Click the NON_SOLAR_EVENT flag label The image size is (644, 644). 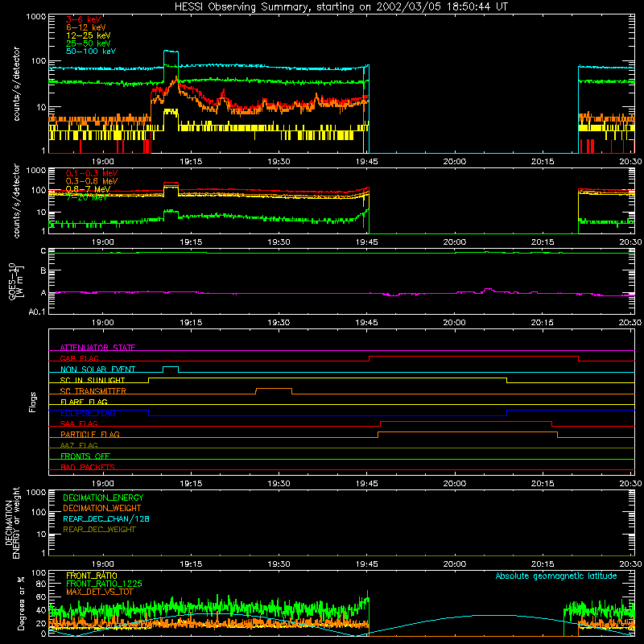97,369
